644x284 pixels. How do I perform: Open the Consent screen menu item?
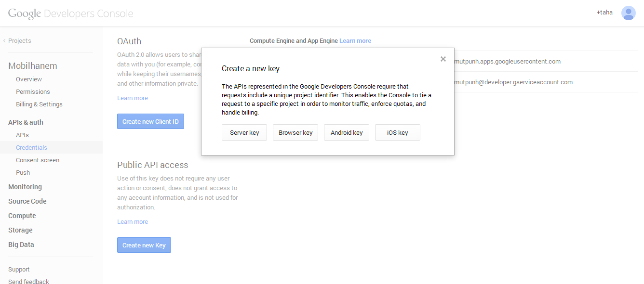point(38,160)
